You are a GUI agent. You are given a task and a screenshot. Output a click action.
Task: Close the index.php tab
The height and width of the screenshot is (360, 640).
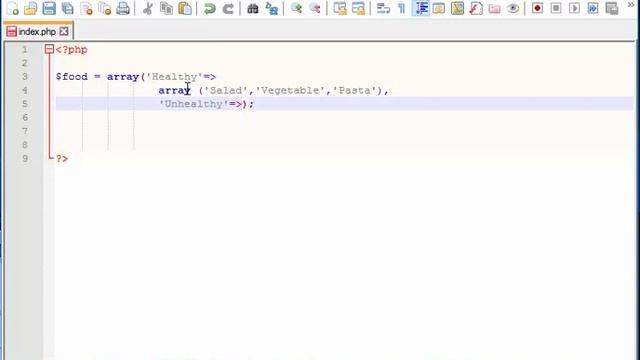tap(64, 31)
